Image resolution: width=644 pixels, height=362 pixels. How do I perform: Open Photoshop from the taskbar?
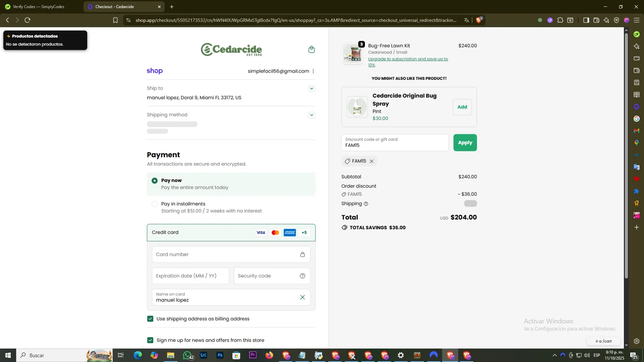(220, 355)
